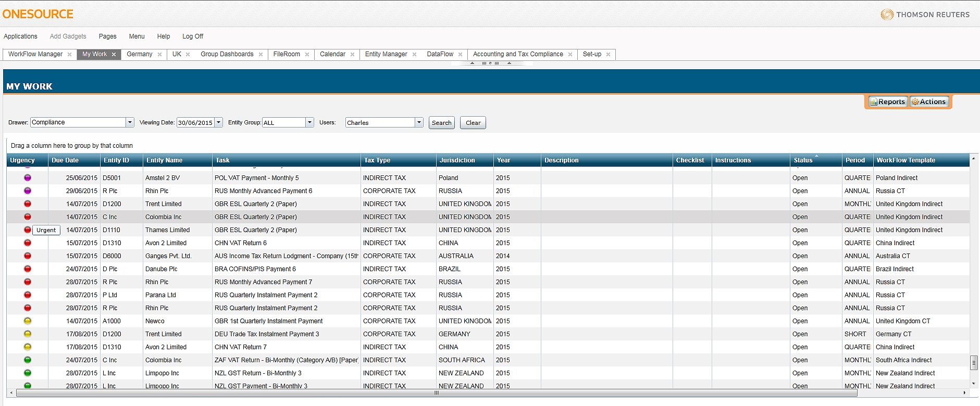Screen dimensions: 980x406
Task: Open the Reports button
Action: [x=888, y=102]
